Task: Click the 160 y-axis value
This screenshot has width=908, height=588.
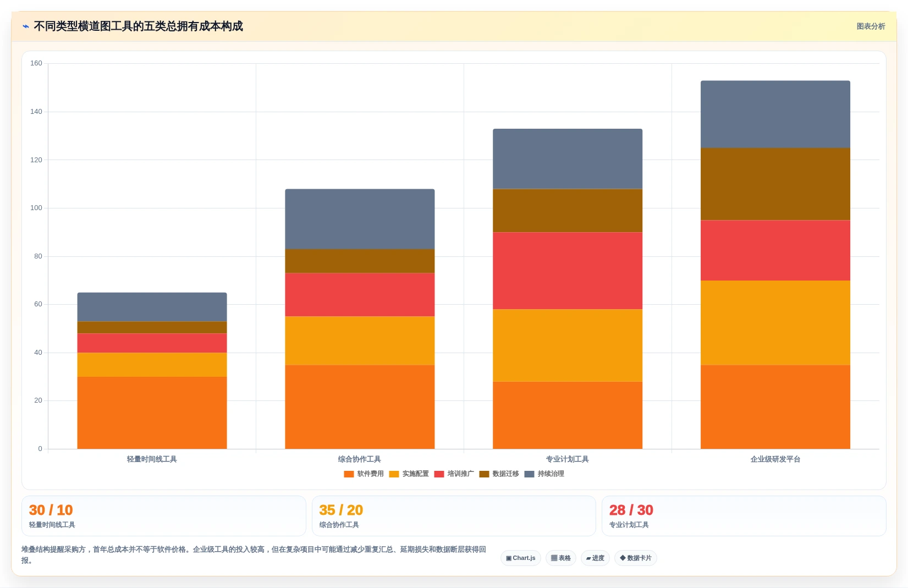Action: (36, 63)
